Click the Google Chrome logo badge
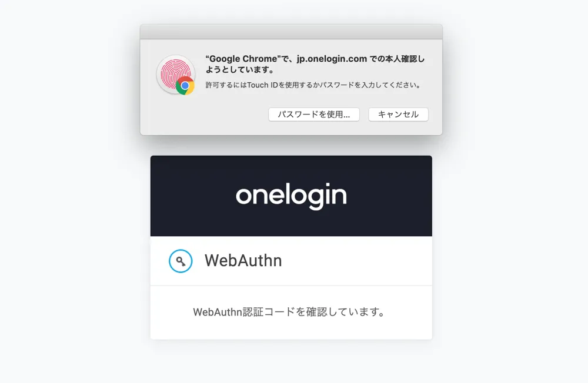588x383 pixels. click(x=185, y=86)
